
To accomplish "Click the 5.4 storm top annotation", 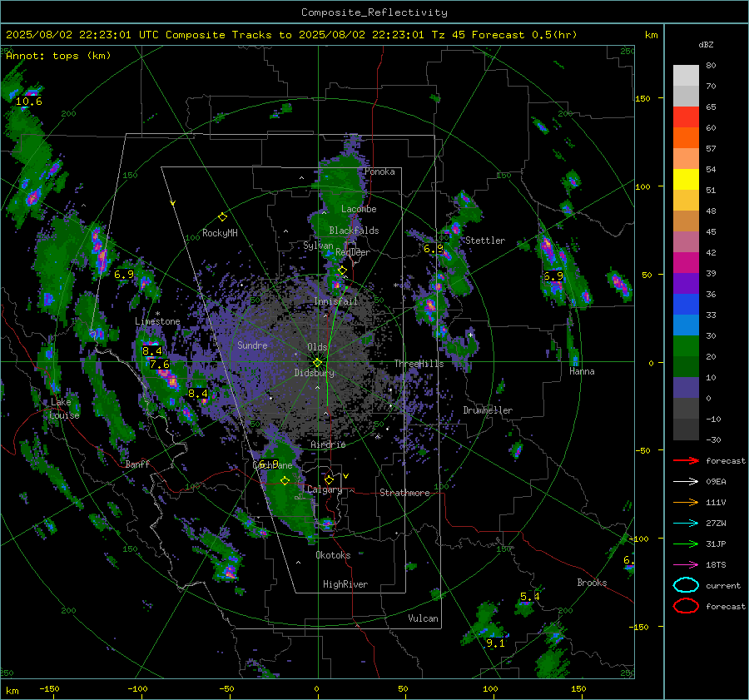I will pyautogui.click(x=530, y=596).
